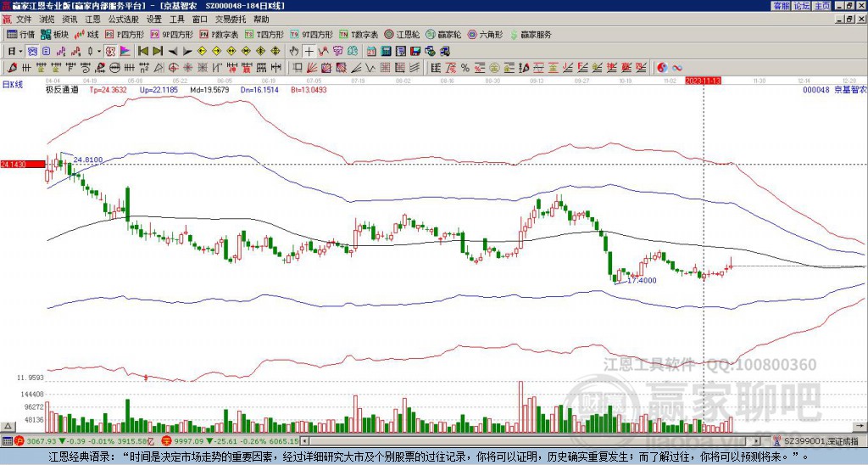
Task: Open the 赢家轮 wheel tool
Action: point(443,34)
